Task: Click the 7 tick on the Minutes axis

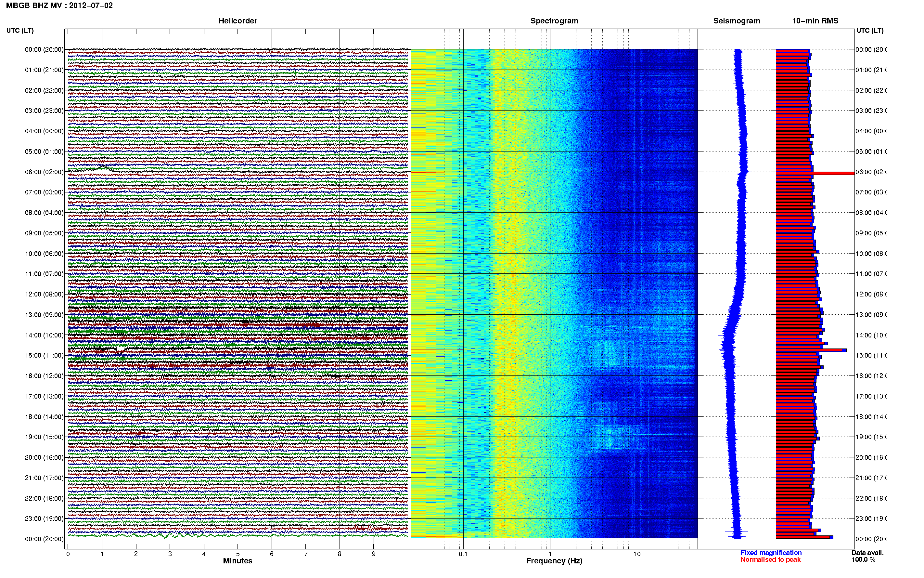Action: coord(306,554)
